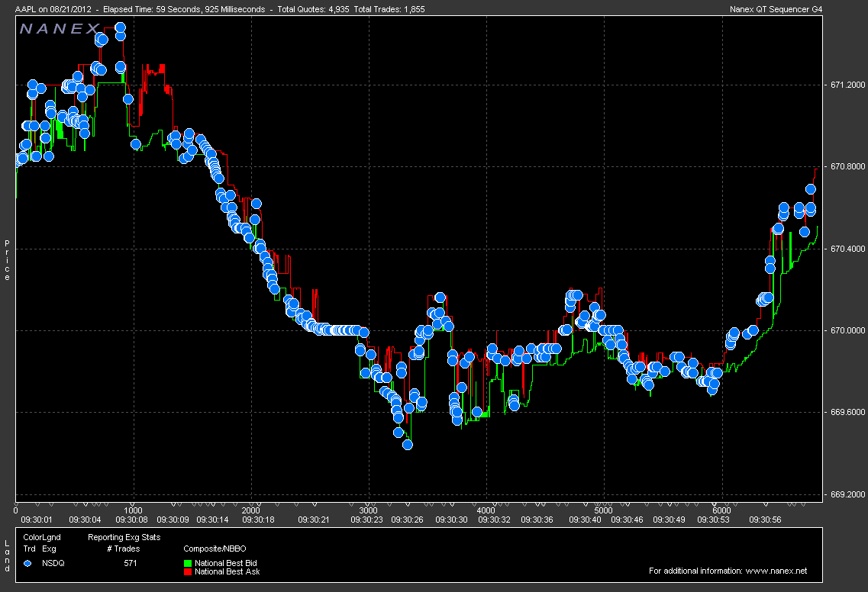Click the 09:30:40 time label

pos(585,520)
